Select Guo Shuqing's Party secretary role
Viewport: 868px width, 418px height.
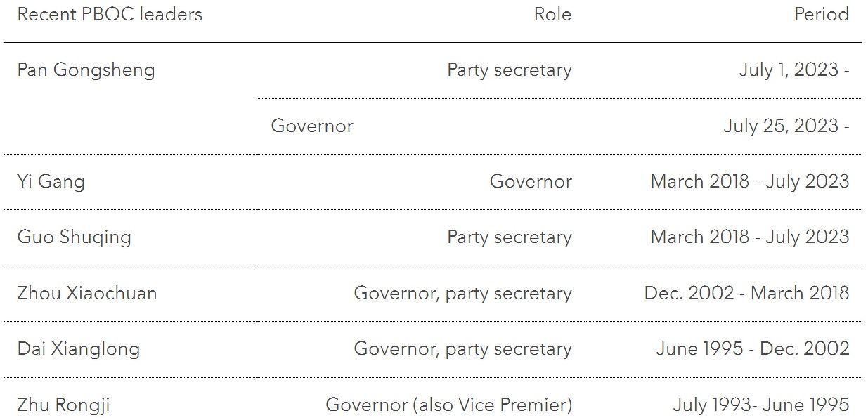point(509,237)
